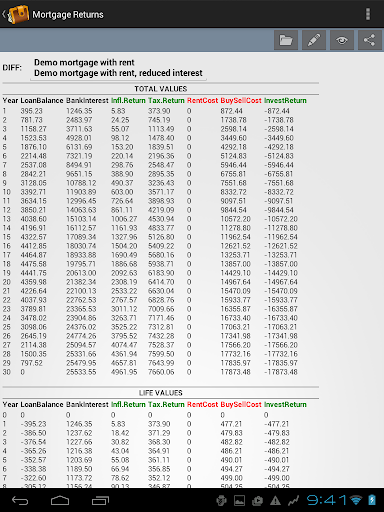This screenshot has width=384, height=512.
Task: Tap the share icon
Action: pyautogui.click(x=370, y=40)
